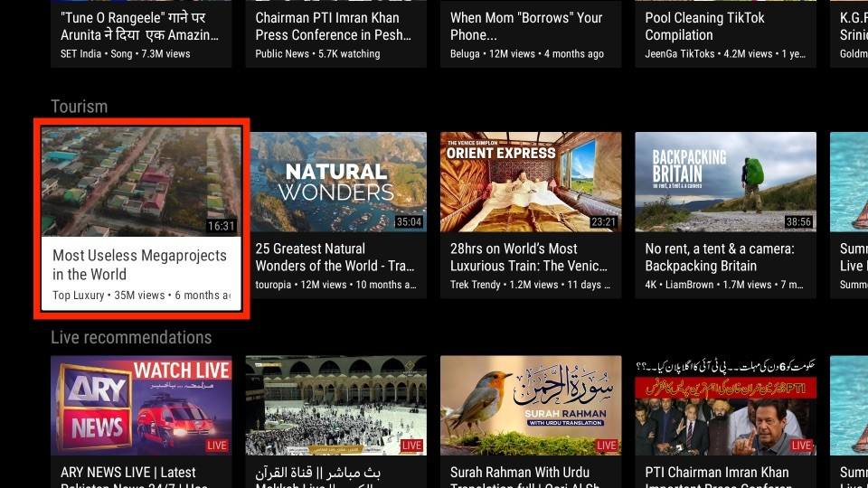868x488 pixels.
Task: Click title '28hrs on World's Most Luxurious Train'
Action: pos(529,258)
